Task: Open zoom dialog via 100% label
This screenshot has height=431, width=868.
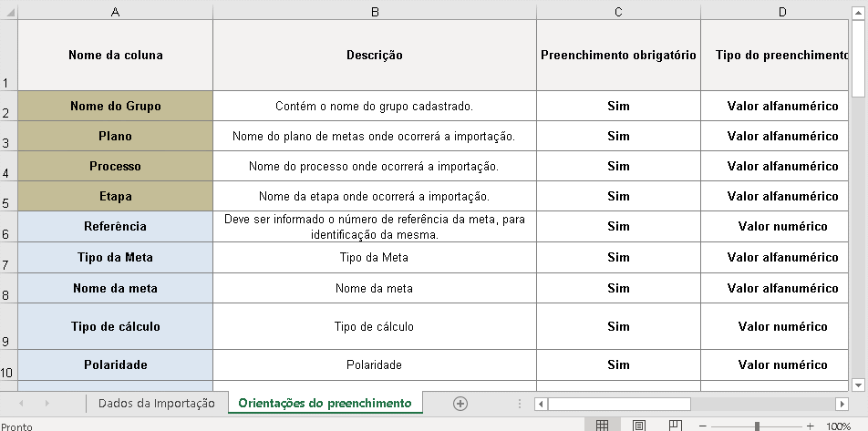Action: coord(838,426)
